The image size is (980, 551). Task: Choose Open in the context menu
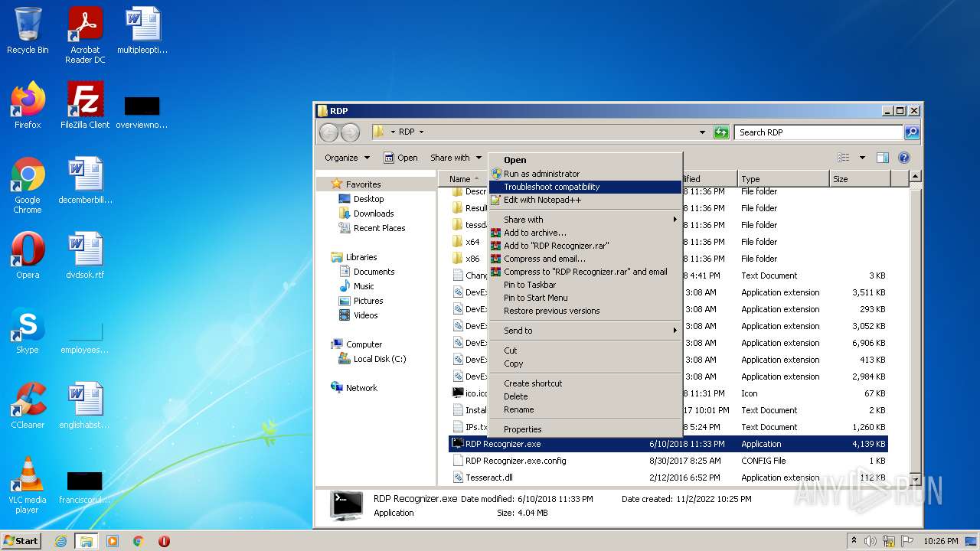pos(585,161)
